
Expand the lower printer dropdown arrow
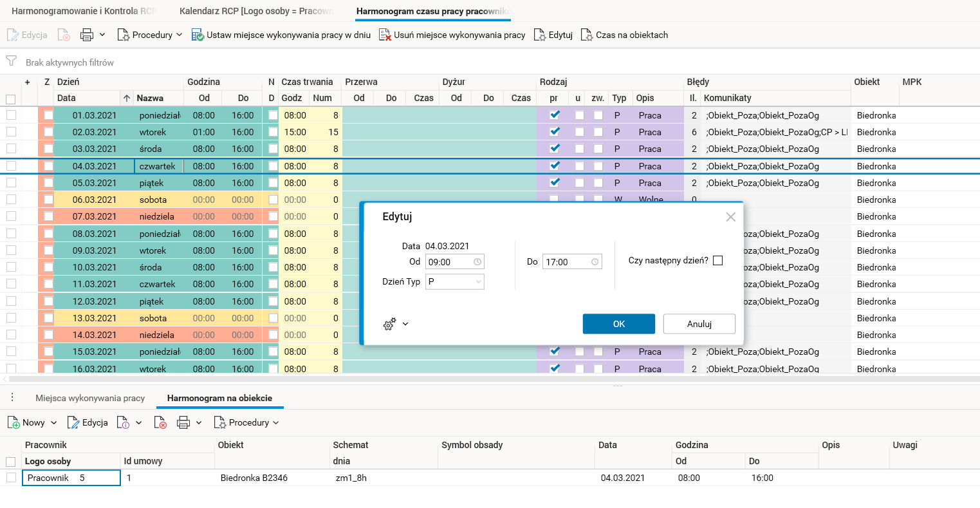pos(199,422)
